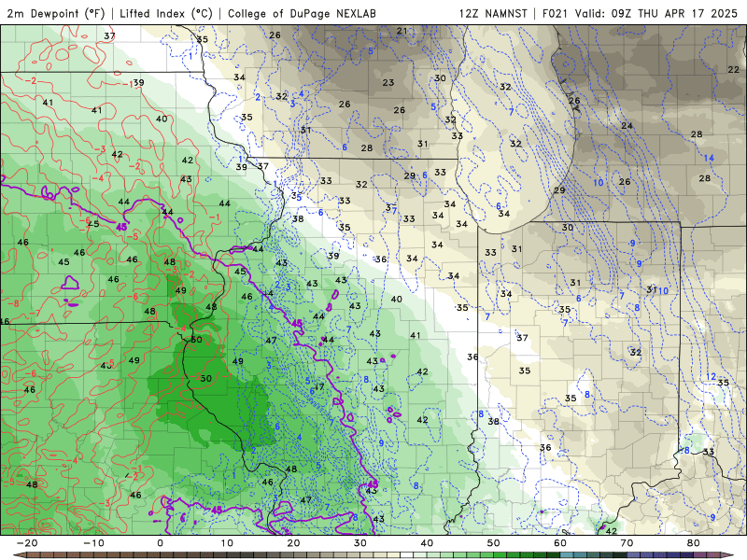Click the dewpoint value 24 on the map
The image size is (747, 560).
627,126
